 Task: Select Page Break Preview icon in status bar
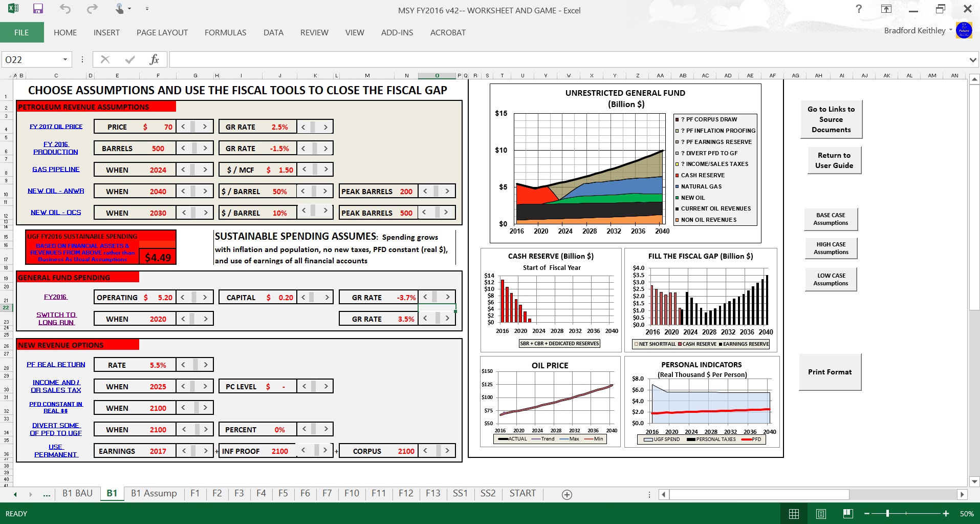pos(848,514)
